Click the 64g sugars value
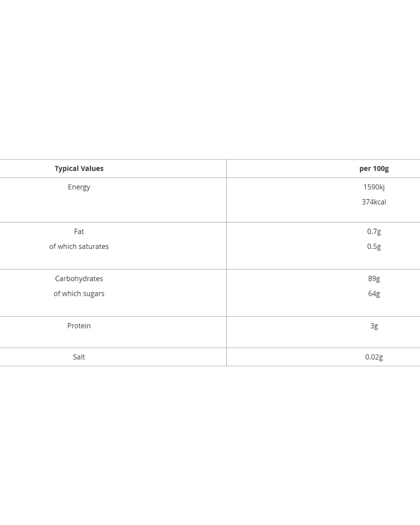 (x=374, y=294)
